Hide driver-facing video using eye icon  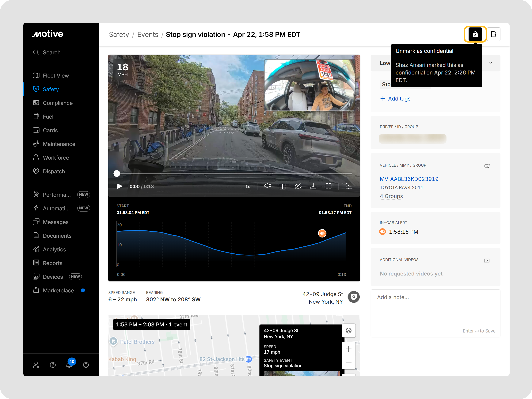298,186
